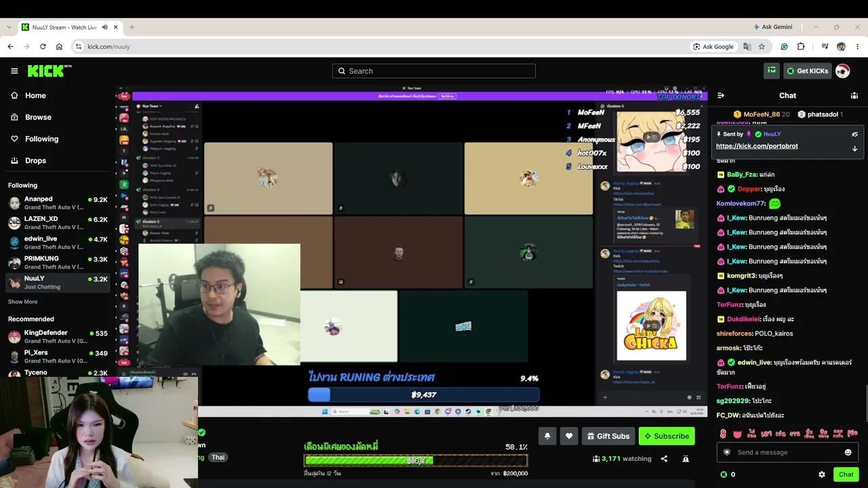Focus the Kick search box
868x488 pixels.
[x=434, y=70]
